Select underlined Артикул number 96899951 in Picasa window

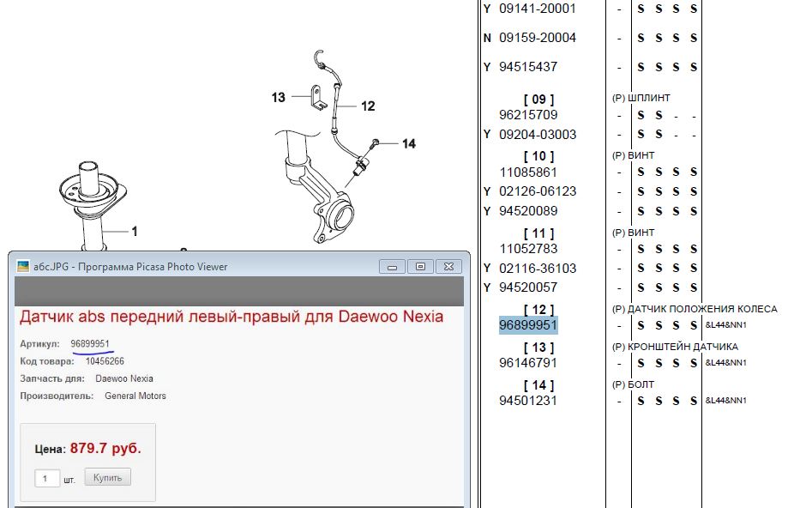(x=90, y=344)
